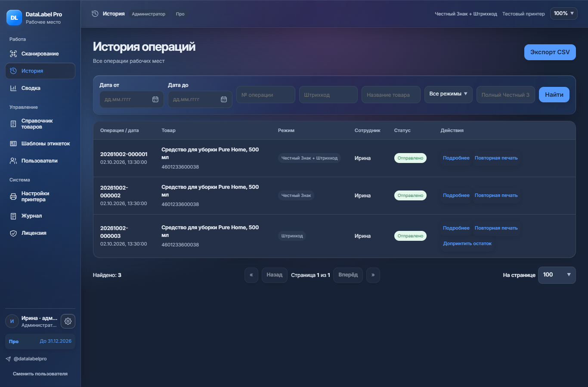
Task: Click Повторная печать for operation 20261002-000003
Action: 496,228
